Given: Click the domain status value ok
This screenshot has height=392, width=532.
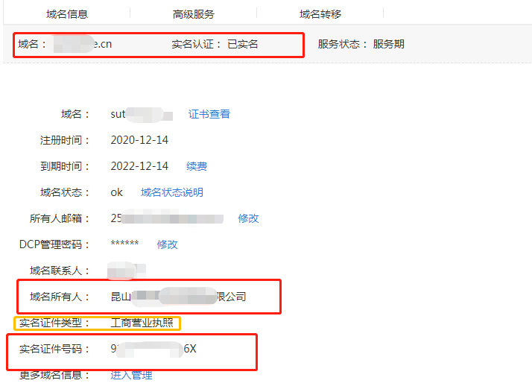Looking at the screenshot, I should click(x=116, y=192).
